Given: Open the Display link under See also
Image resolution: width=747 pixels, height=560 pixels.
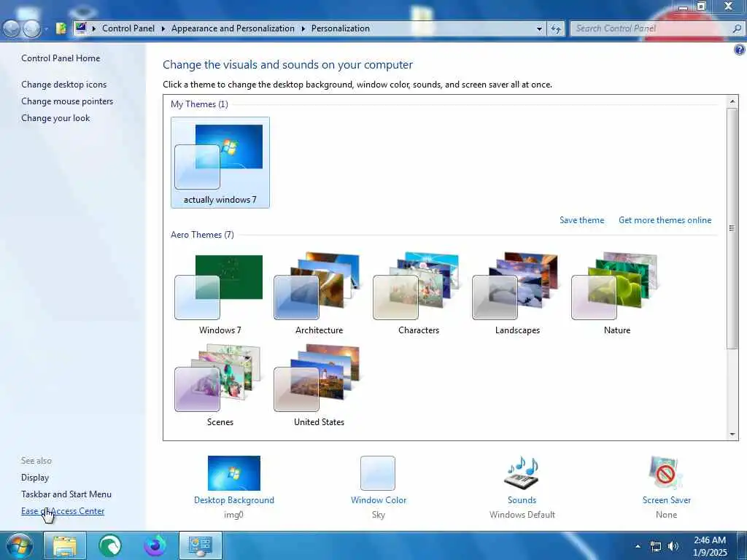Looking at the screenshot, I should point(35,477).
